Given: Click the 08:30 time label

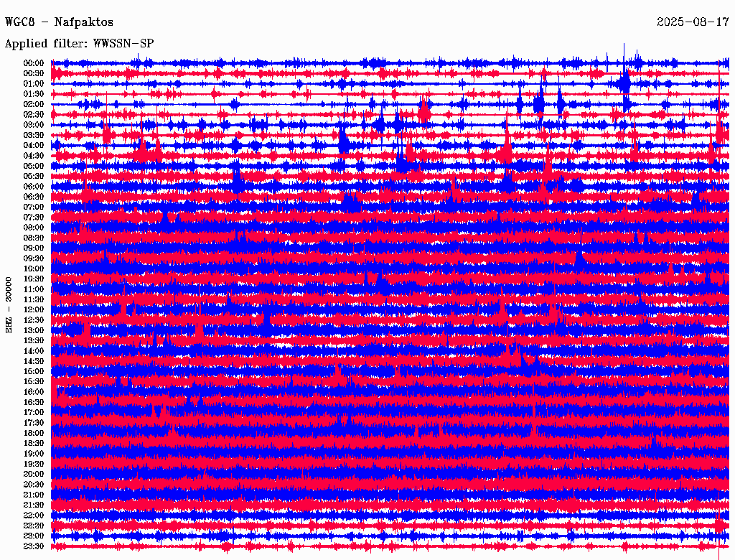Looking at the screenshot, I should pos(34,238).
